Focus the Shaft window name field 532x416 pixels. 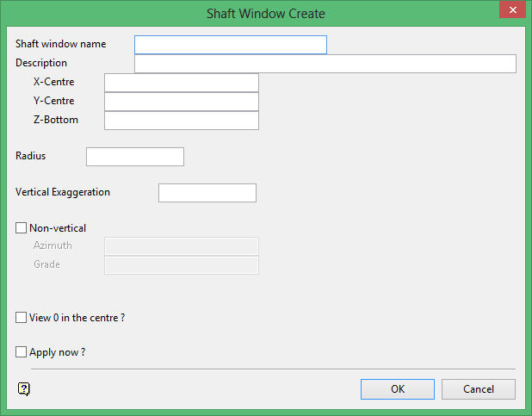pos(231,45)
